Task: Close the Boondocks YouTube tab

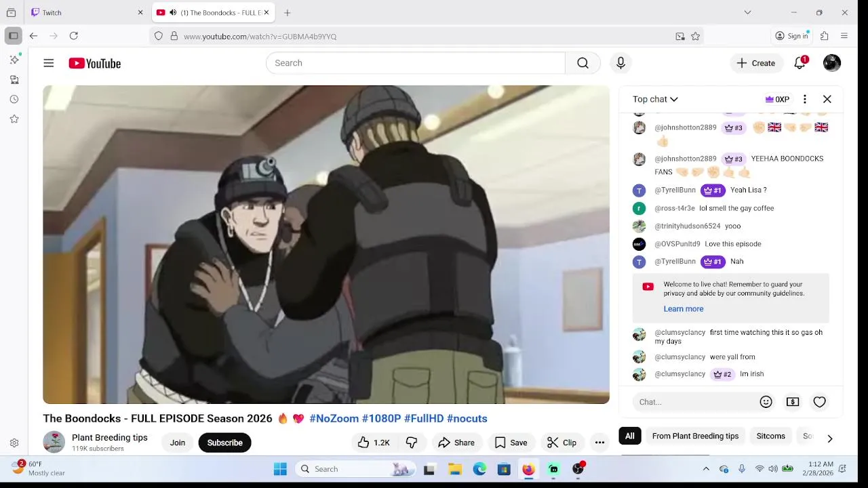Action: pos(267,12)
